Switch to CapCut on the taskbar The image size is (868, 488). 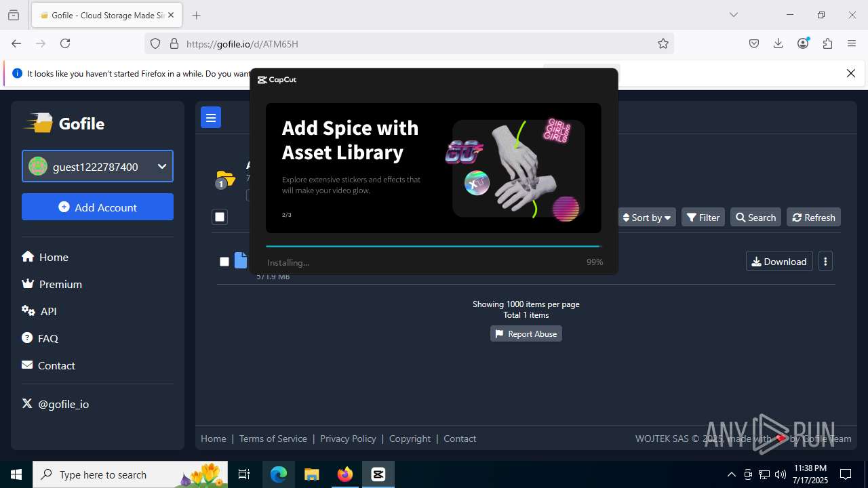378,474
